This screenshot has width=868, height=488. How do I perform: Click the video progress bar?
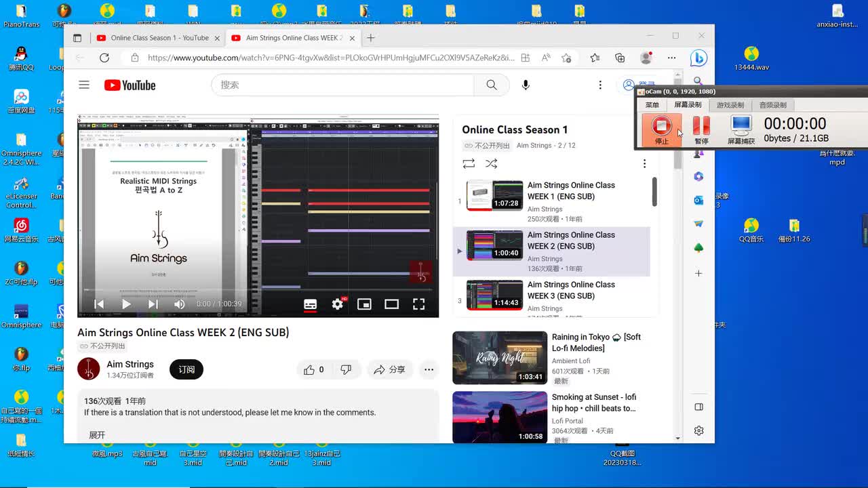(258, 290)
